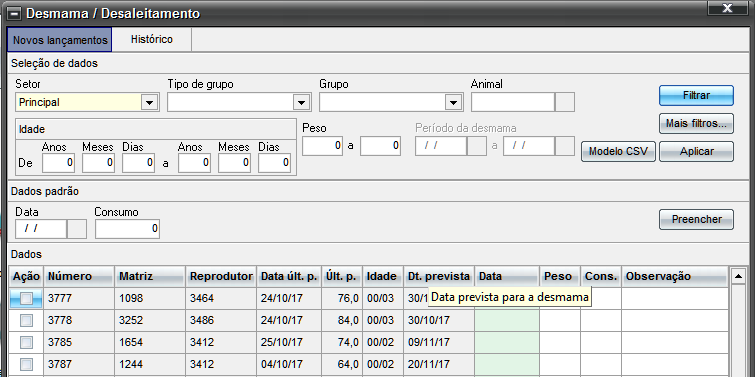Screen dimensions: 755x377
Task: Click the Observação column header
Action: pyautogui.click(x=675, y=276)
